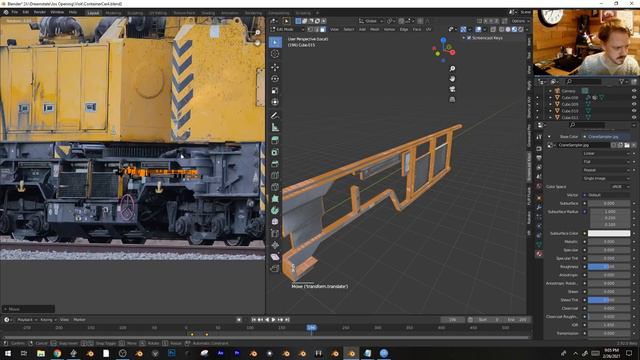Click the viewport pan hand gizmo
Image resolution: width=640 pixels, height=360 pixels.
pyautogui.click(x=452, y=79)
